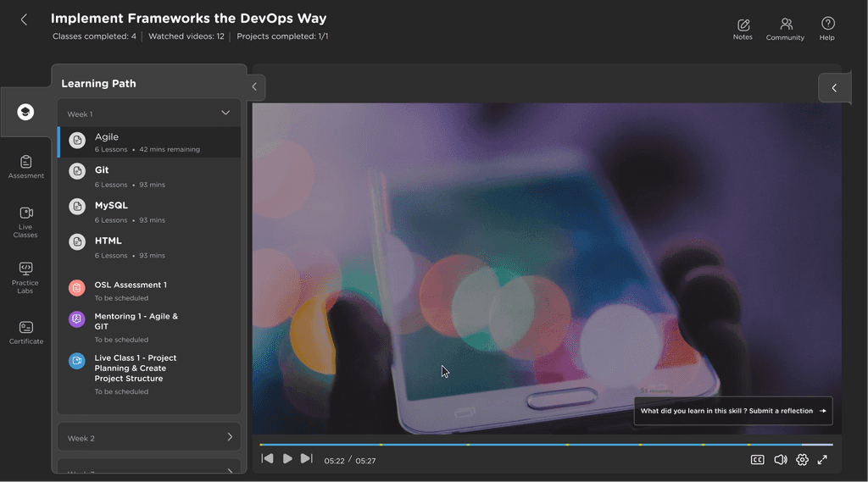Collapse the Learning Path panel
This screenshot has width=868, height=482.
pyautogui.click(x=254, y=87)
